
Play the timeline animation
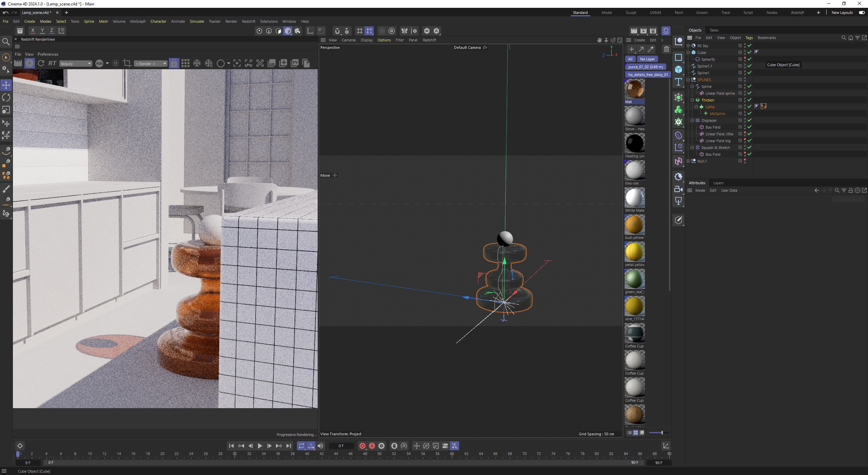click(x=260, y=446)
